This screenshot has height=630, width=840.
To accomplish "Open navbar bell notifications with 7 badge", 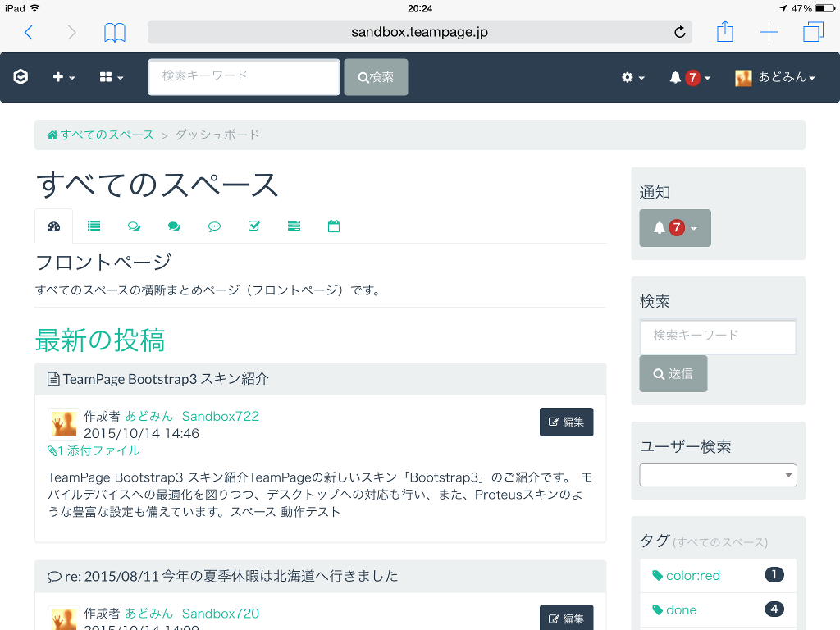I will point(689,78).
